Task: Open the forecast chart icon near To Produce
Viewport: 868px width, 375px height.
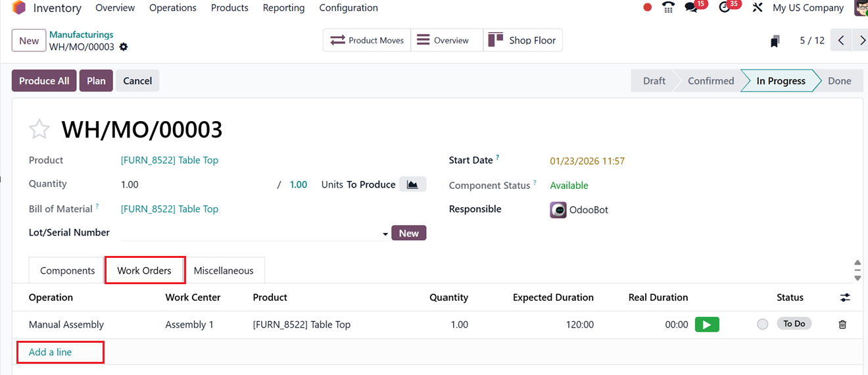Action: [412, 184]
